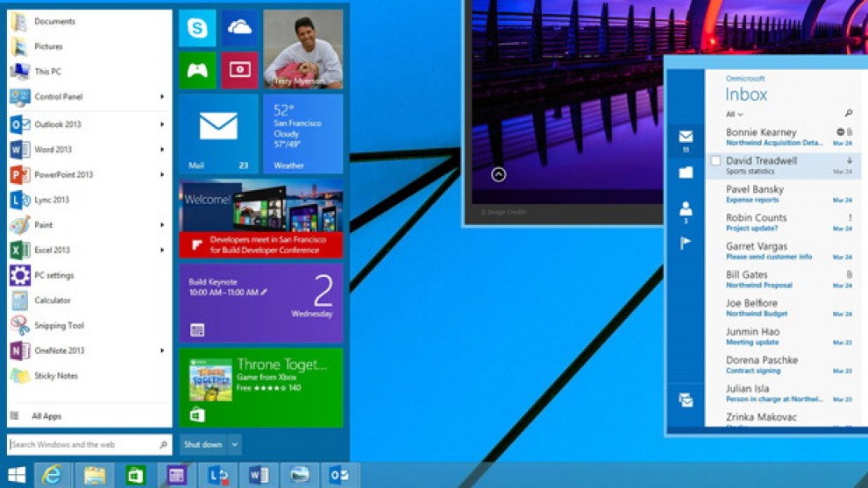Screen dimensions: 868x488
Task: Open the Skype tile
Action: (197, 28)
